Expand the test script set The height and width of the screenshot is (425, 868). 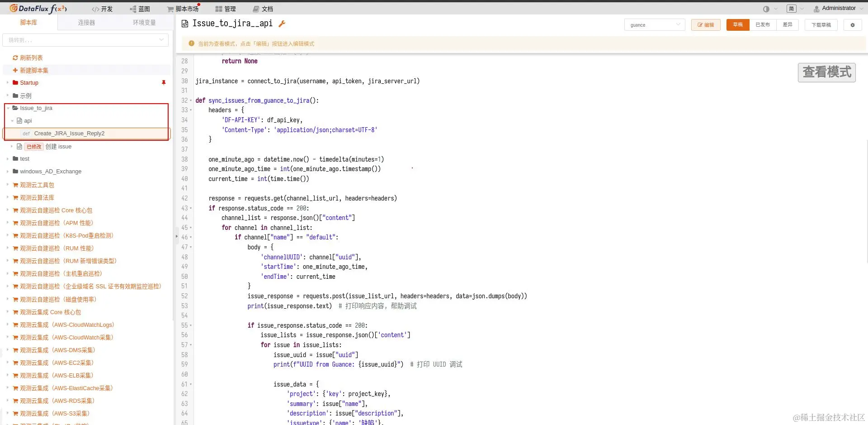point(8,159)
